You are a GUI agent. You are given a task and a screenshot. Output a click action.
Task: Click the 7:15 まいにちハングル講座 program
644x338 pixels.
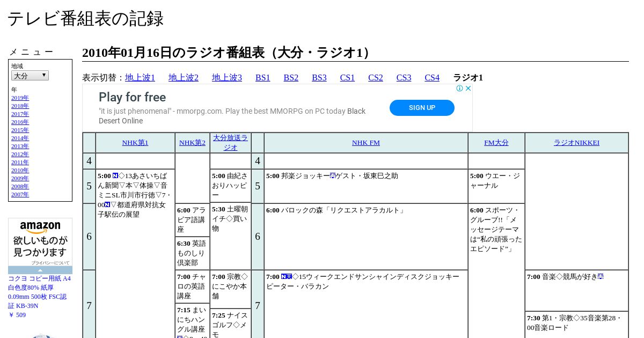point(192,321)
